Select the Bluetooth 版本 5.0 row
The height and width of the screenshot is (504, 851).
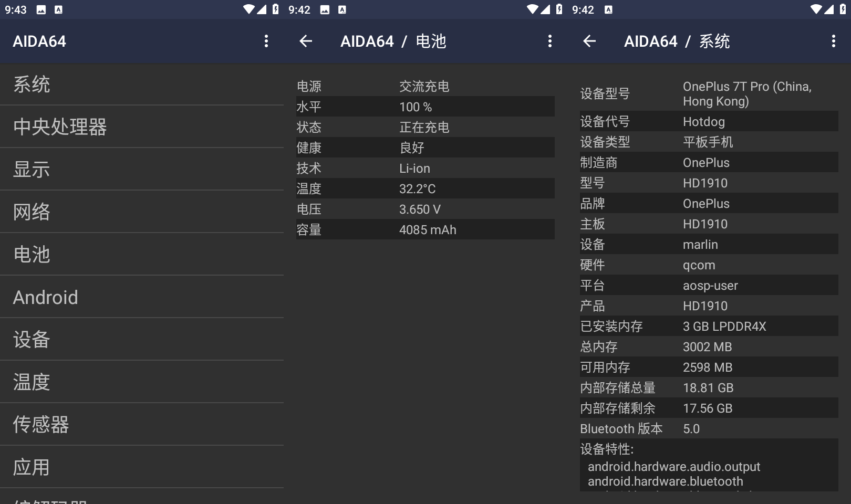click(x=709, y=428)
